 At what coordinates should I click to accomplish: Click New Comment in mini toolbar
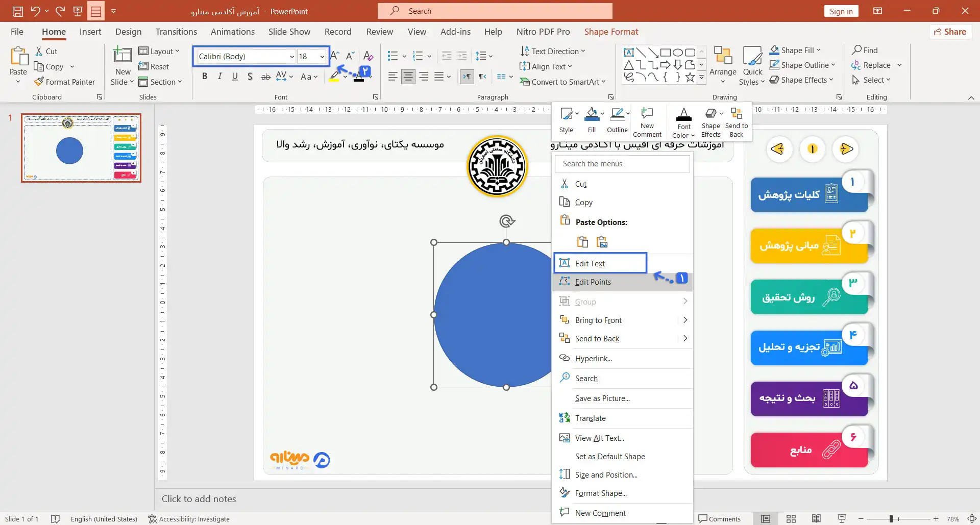tap(647, 122)
